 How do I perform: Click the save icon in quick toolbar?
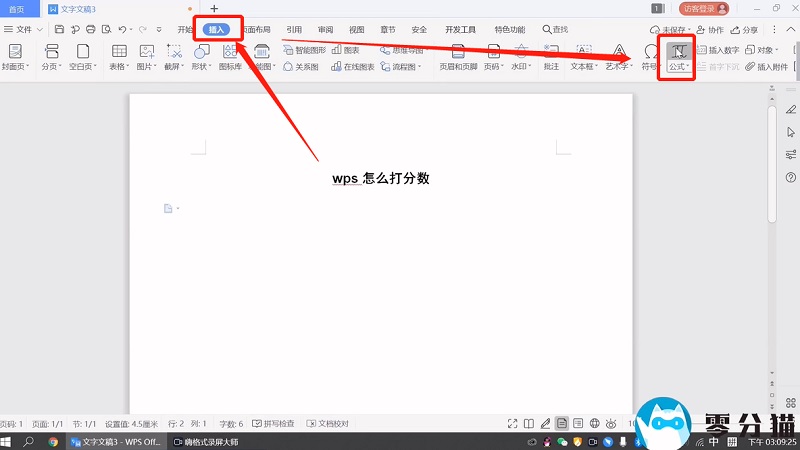[59, 30]
